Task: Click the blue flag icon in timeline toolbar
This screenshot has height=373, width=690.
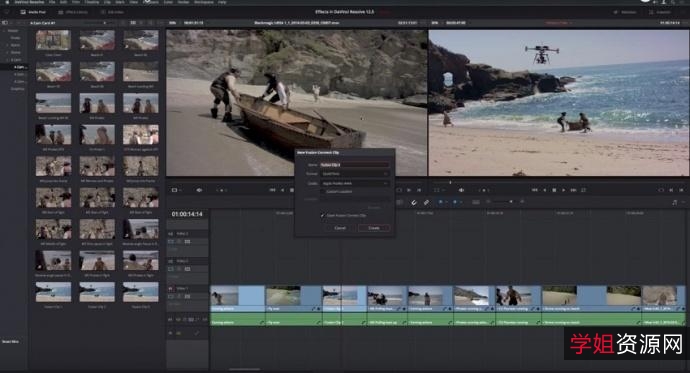Action: [440, 202]
